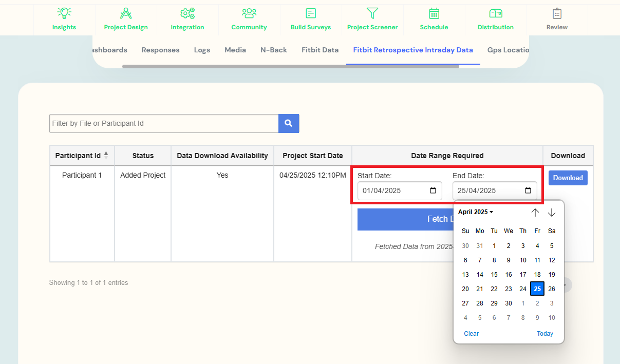Go to previous month with up arrow
This screenshot has height=364, width=620.
[x=535, y=212]
